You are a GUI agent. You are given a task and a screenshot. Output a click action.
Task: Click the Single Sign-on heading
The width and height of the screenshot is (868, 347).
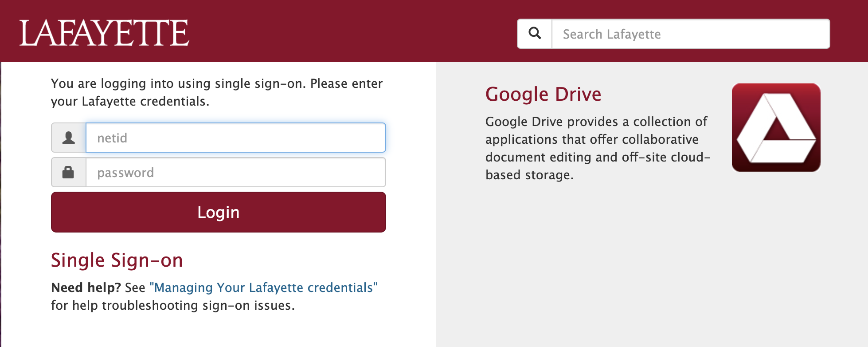point(117,260)
